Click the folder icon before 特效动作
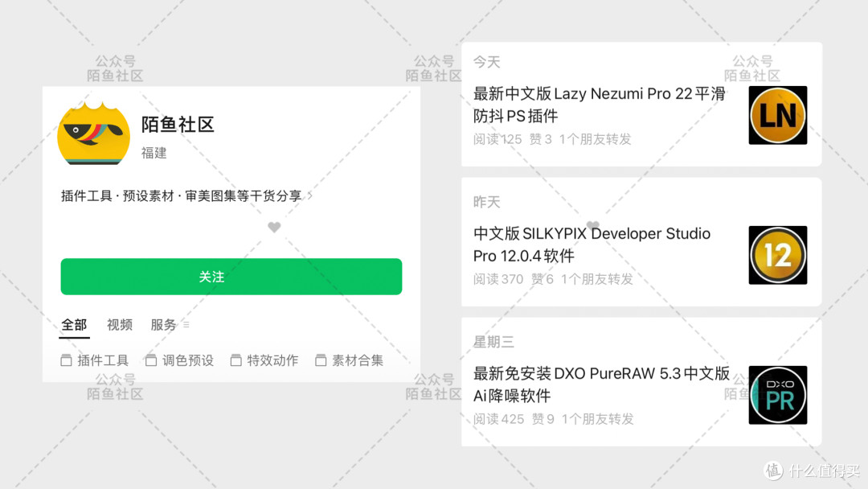 pos(235,360)
